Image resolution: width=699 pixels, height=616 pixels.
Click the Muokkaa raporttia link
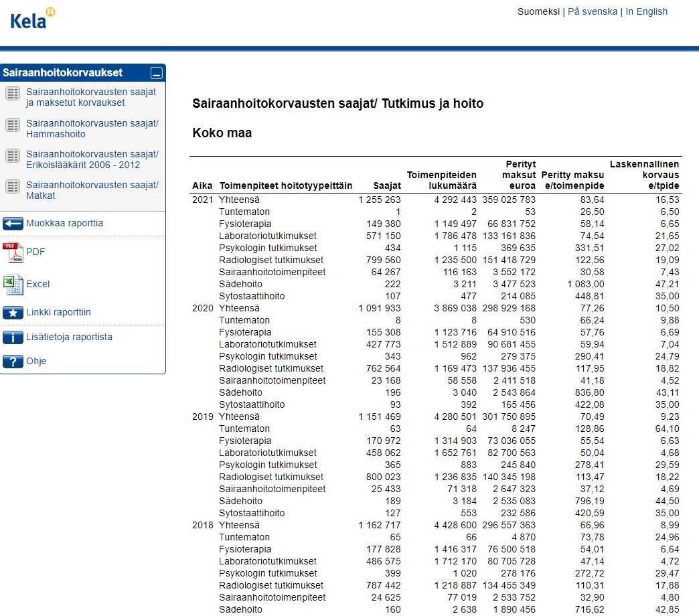point(65,224)
